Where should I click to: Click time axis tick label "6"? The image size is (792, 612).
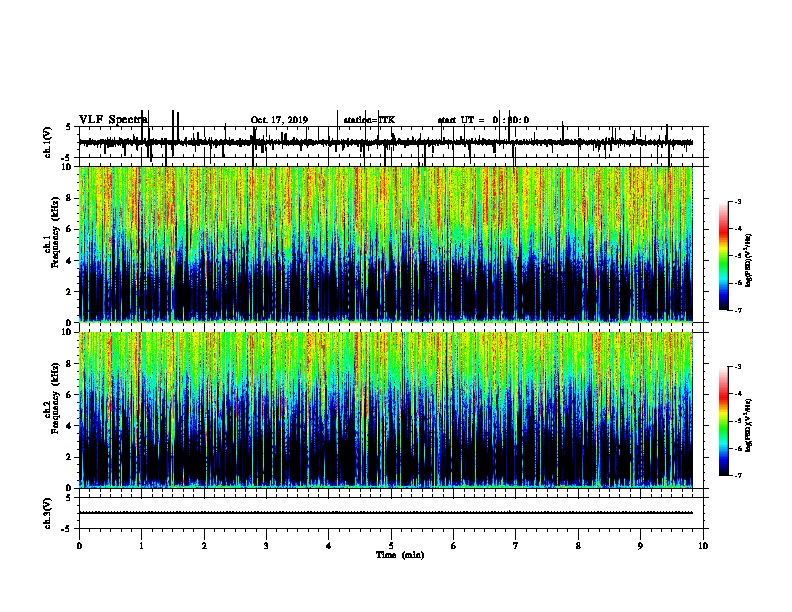coord(454,546)
